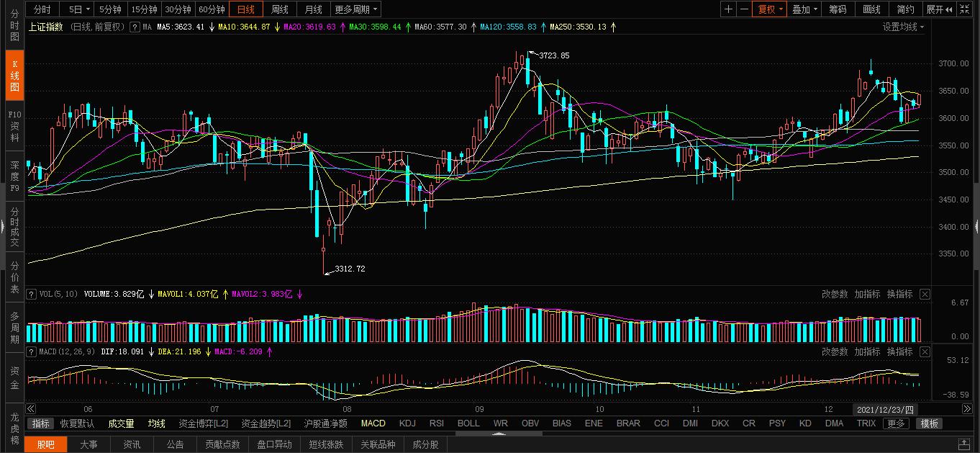Click the 3723.85 high price label
Screen dimensions: 980x453
point(554,55)
